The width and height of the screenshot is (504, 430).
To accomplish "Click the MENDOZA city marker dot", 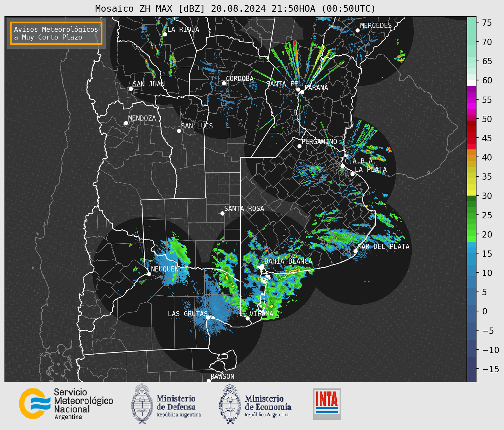I will pyautogui.click(x=126, y=123).
